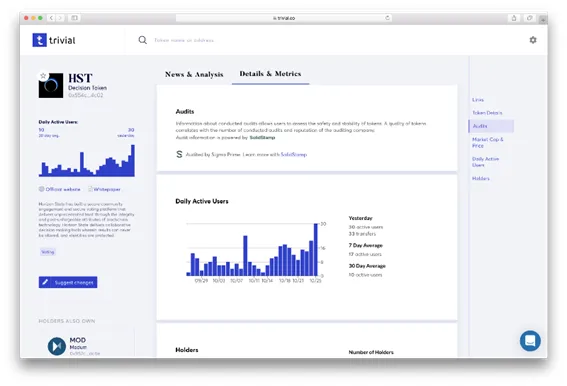Image resolution: width=567 pixels, height=386 pixels.
Task: Switch to the News & Analysis tab
Action: click(x=194, y=74)
